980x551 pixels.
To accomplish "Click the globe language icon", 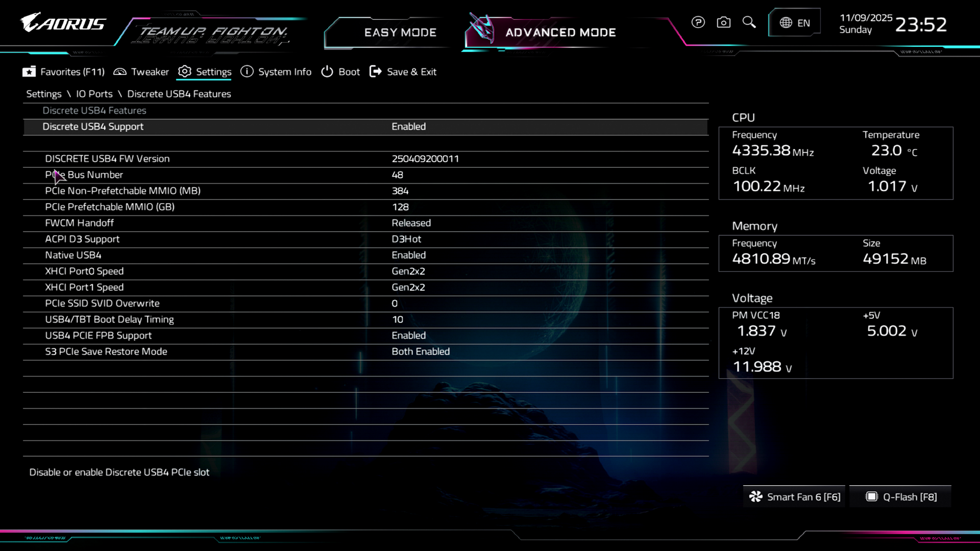I will 786,23.
